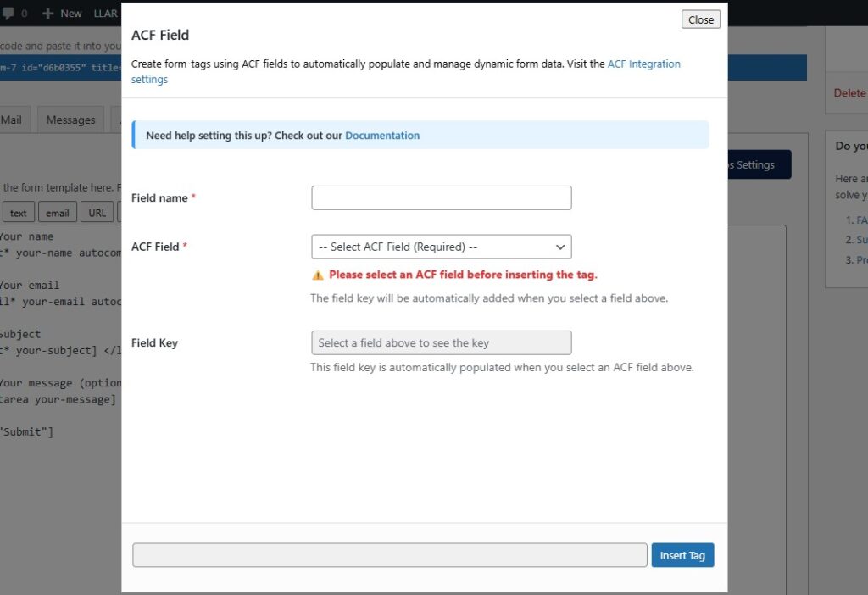The width and height of the screenshot is (868, 595).
Task: Open the LLAR admin bar menu
Action: pos(106,13)
